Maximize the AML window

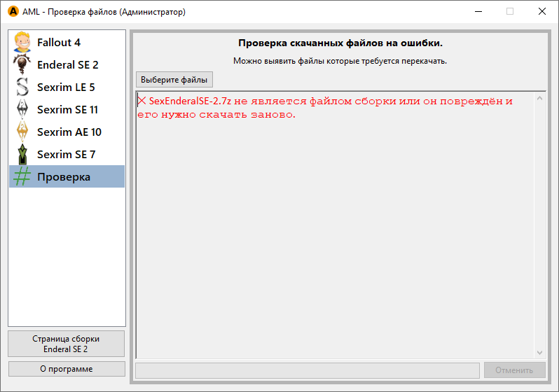(x=510, y=12)
